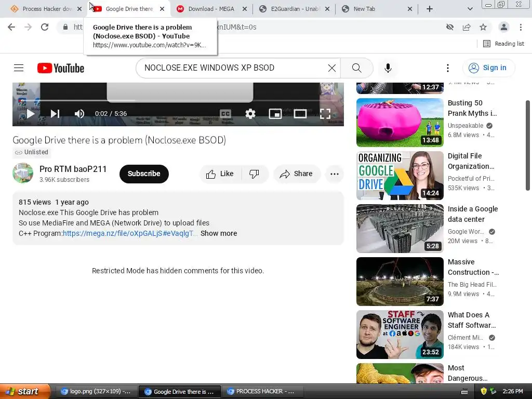
Task: Open the Windows Start menu
Action: [24, 391]
